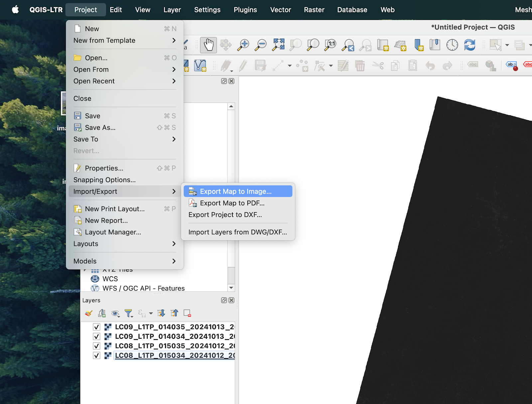Expand the Save To submenu
The height and width of the screenshot is (404, 532).
(125, 139)
